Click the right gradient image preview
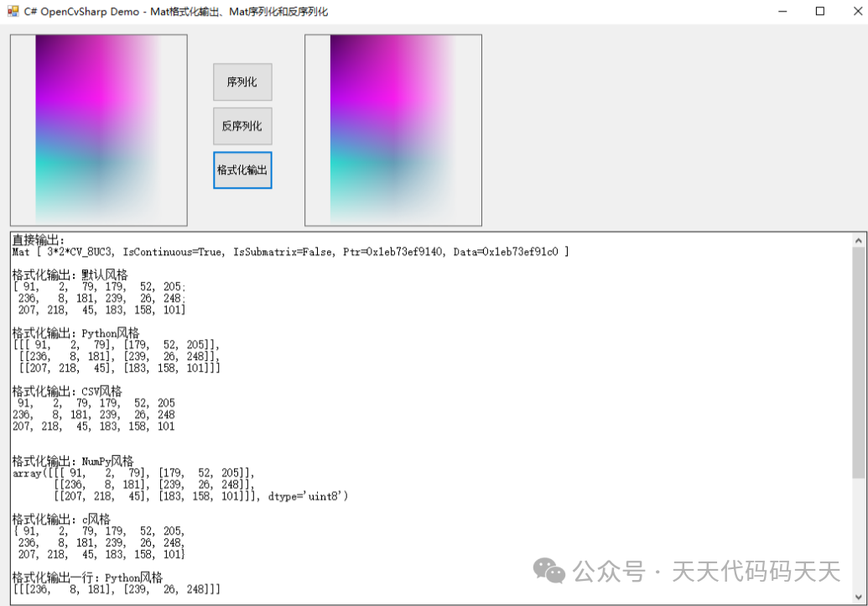Viewport: 868px width, 606px height. (392, 129)
